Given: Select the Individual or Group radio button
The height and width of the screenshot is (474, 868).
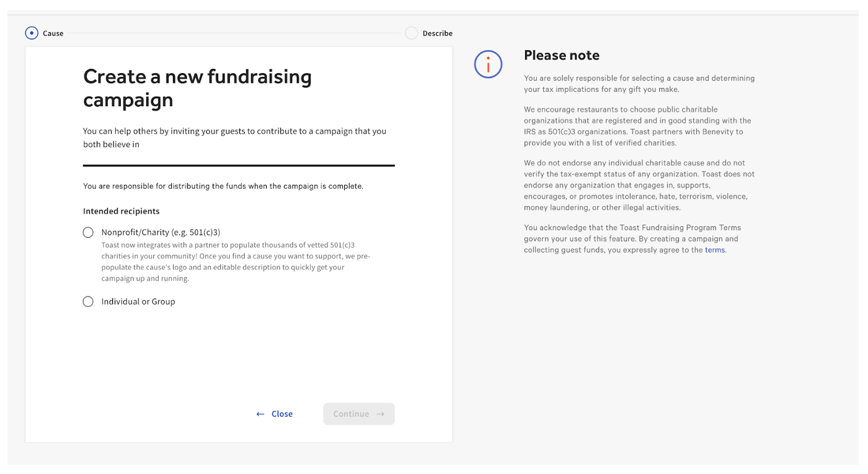Looking at the screenshot, I should pyautogui.click(x=88, y=302).
